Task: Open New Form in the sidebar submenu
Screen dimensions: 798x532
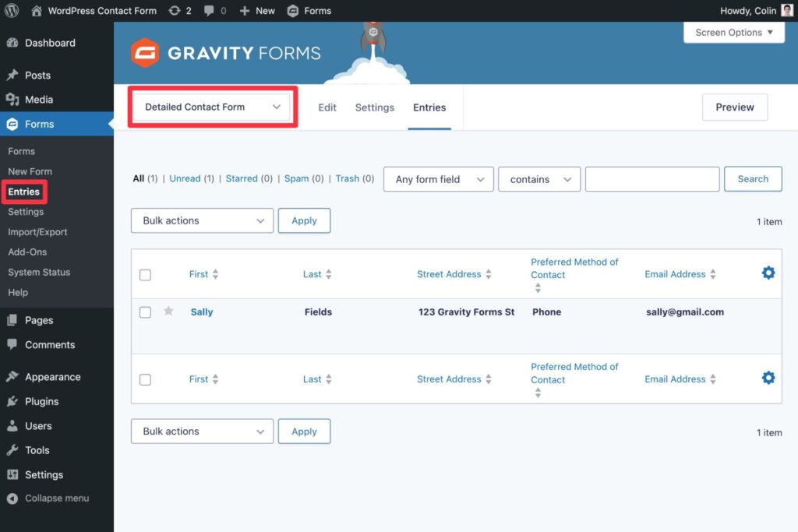Action: pos(30,171)
